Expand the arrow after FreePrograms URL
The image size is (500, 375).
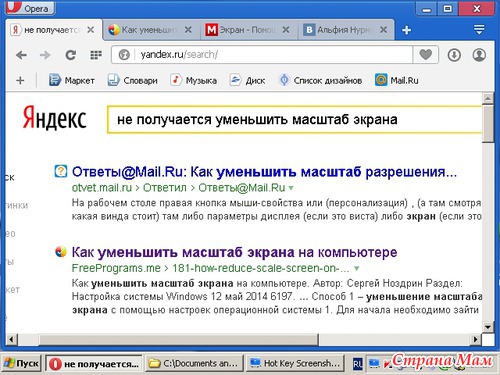point(356,268)
